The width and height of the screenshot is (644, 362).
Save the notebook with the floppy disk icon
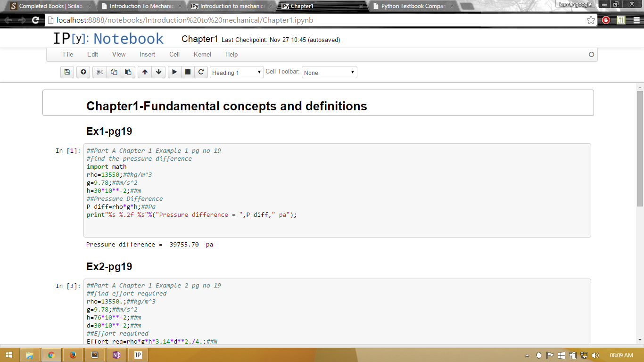[x=67, y=72]
